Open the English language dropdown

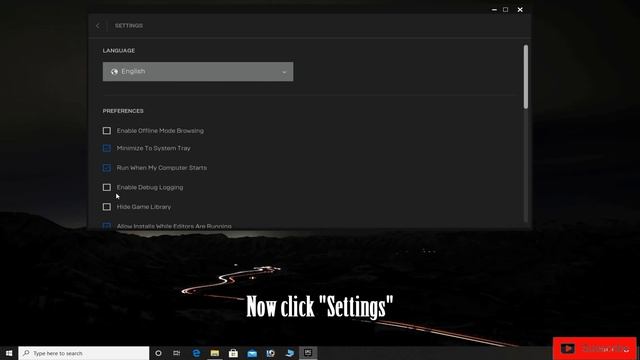(x=198, y=72)
